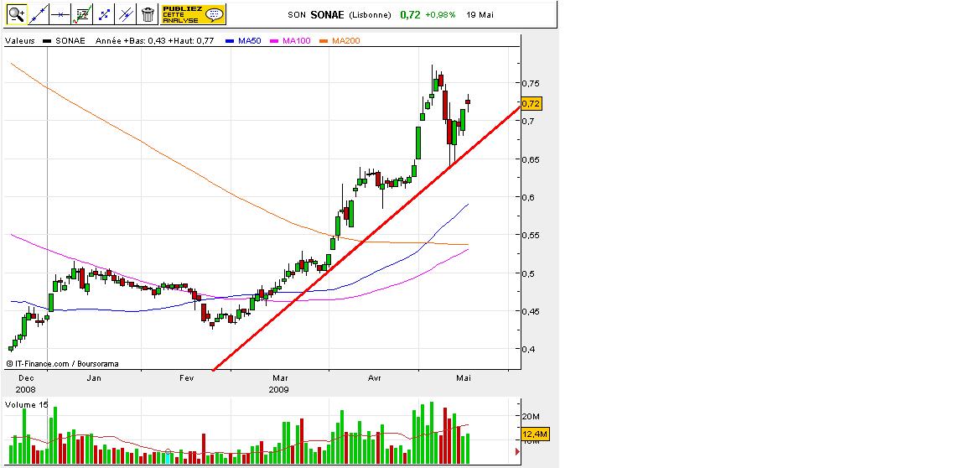Click the MA200 legend label
Viewport: 980px width, 468px height.
click(x=346, y=40)
